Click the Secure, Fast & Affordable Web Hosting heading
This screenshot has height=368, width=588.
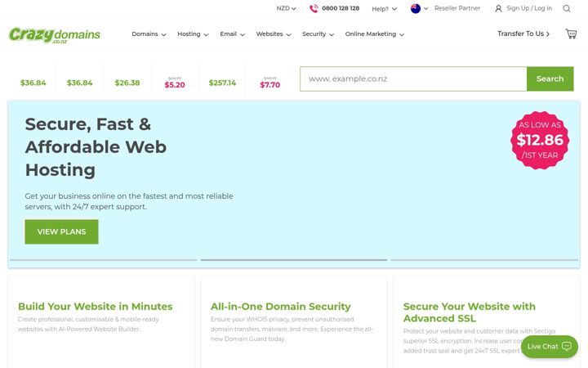[96, 147]
